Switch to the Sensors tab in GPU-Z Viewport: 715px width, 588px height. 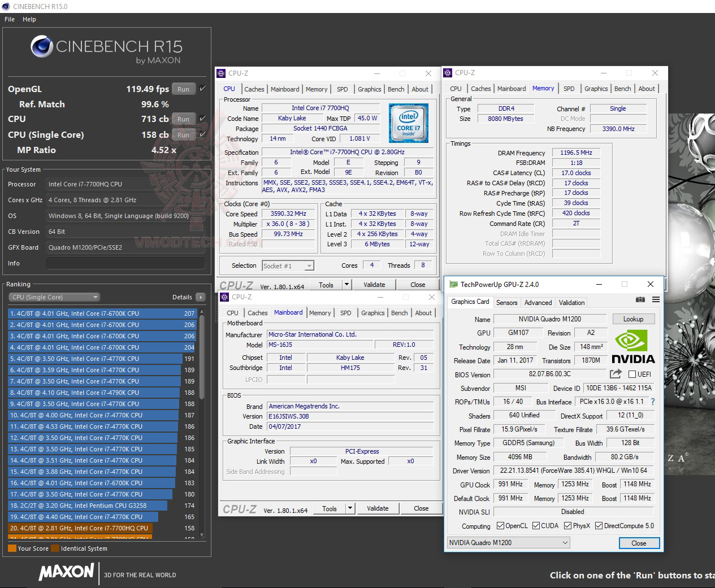click(506, 302)
